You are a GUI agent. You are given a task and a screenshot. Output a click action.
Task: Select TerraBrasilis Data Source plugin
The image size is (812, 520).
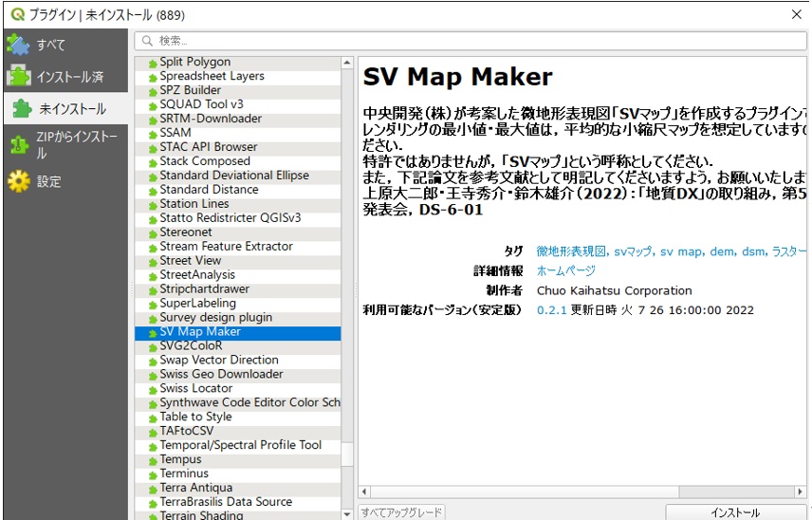238,502
